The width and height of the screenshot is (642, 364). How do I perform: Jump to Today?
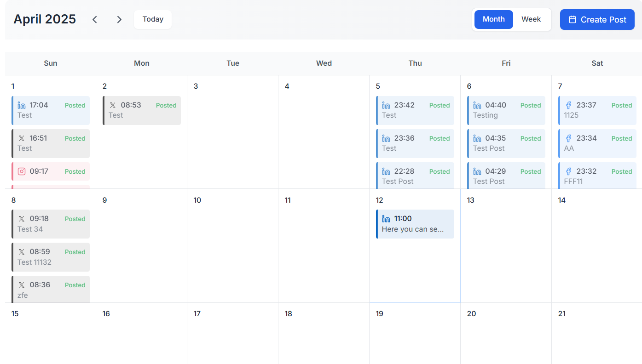coord(153,19)
